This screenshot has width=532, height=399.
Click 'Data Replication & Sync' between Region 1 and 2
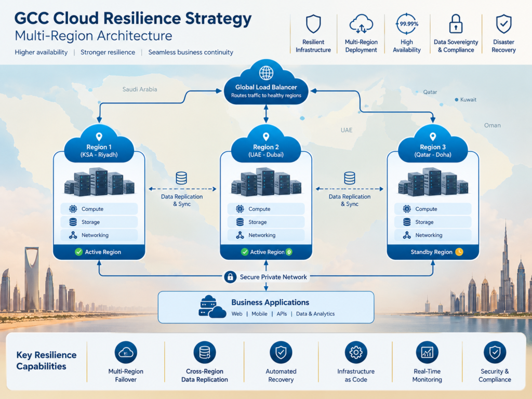[x=182, y=200]
